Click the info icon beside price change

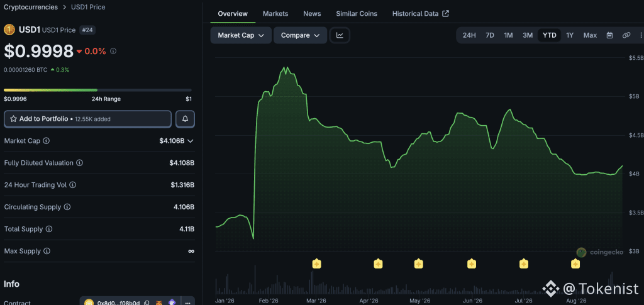click(113, 52)
